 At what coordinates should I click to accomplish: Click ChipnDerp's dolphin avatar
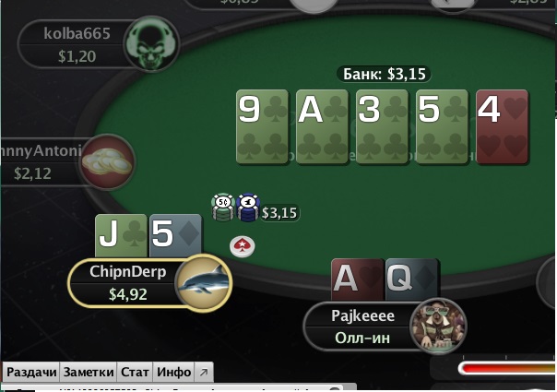(203, 283)
